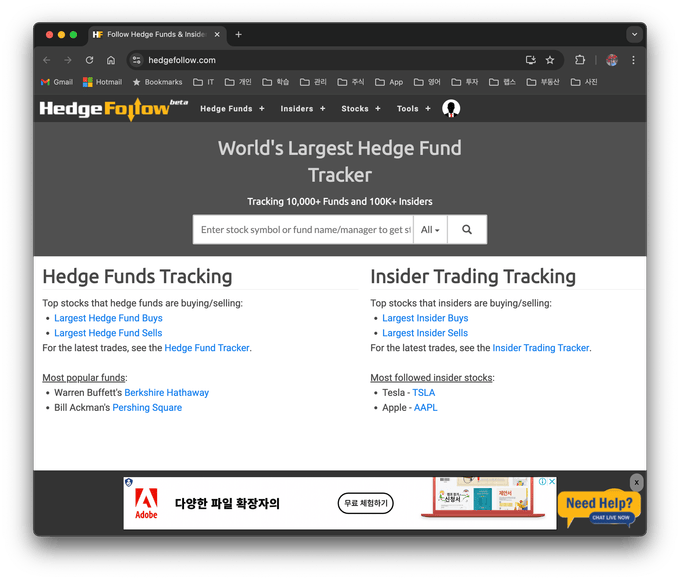Click the ad info icon

(x=542, y=482)
